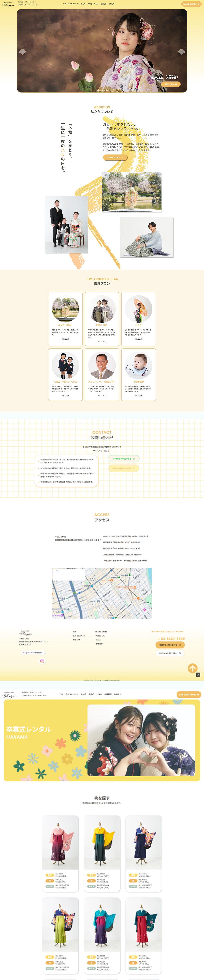The image size is (204, 980).
Task: Open 詳しくみる in the 七五三 plan card
Action: coord(139,339)
